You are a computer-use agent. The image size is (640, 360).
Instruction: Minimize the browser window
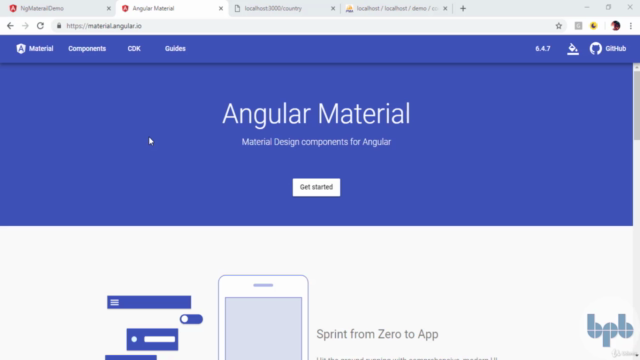(x=587, y=7)
